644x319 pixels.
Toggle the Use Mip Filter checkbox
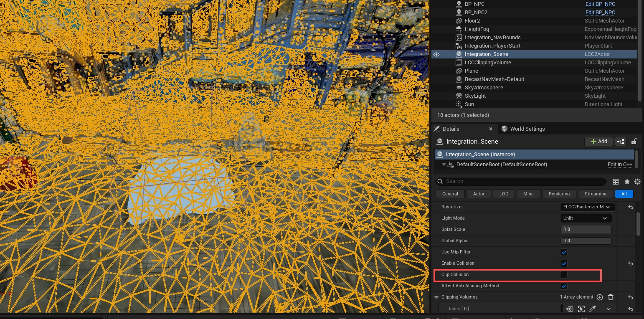(564, 252)
